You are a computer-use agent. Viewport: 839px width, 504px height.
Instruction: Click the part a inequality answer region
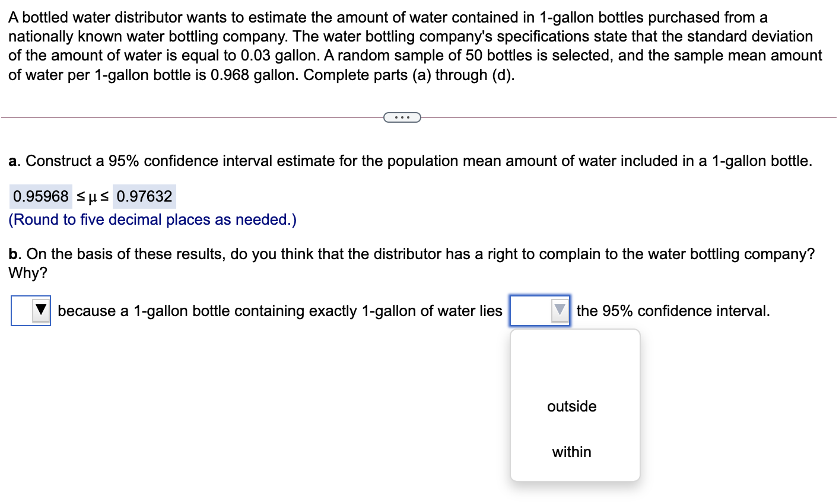point(93,196)
